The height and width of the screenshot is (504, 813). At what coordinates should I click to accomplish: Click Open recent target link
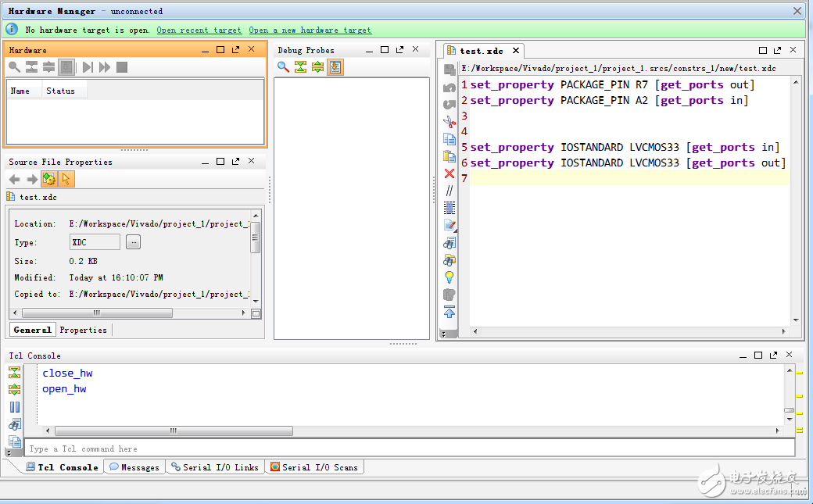pos(199,30)
